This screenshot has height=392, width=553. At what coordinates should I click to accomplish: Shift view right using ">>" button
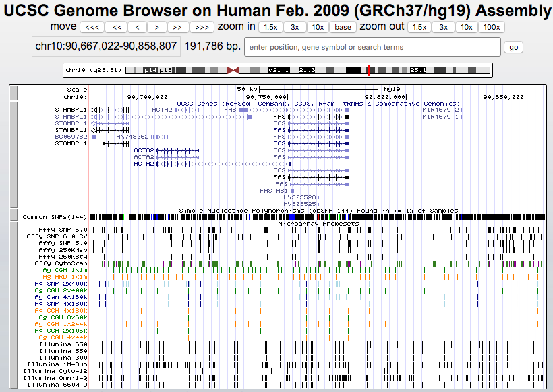(x=178, y=27)
